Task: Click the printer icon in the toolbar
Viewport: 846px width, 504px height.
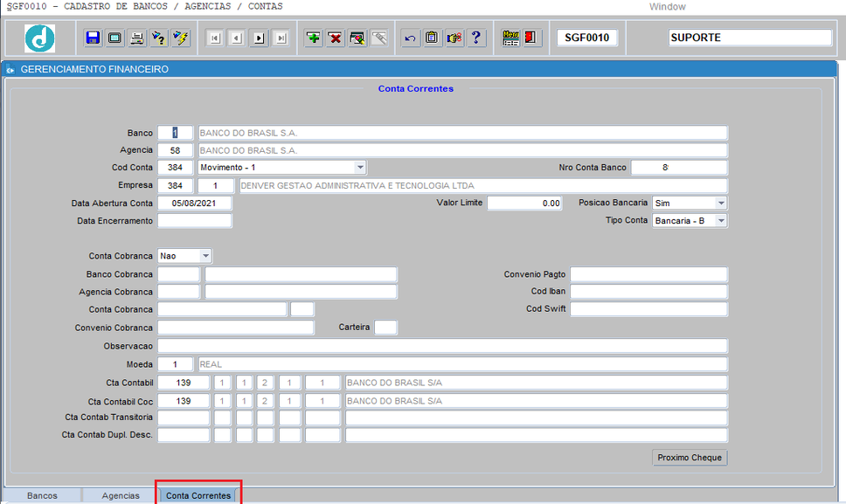Action: click(x=137, y=38)
